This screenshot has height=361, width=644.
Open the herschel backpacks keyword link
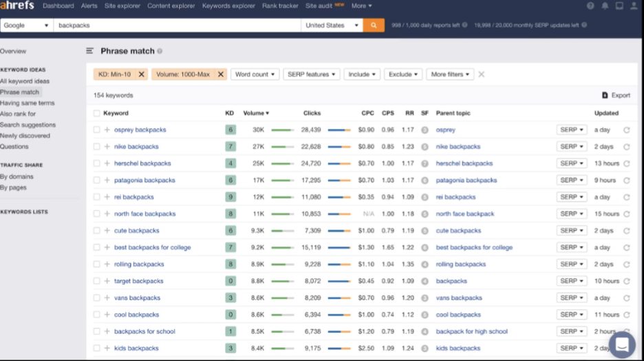point(142,163)
